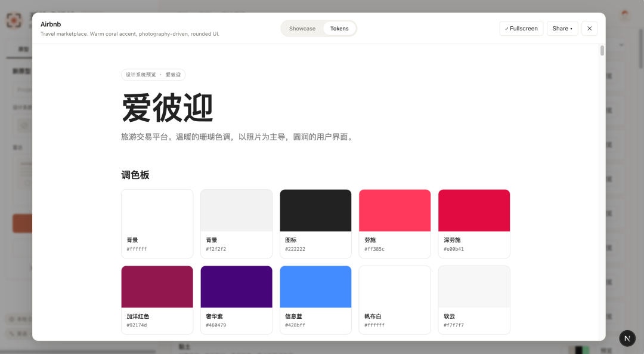Select the Tokens tab
This screenshot has height=354, width=644.
tap(339, 29)
